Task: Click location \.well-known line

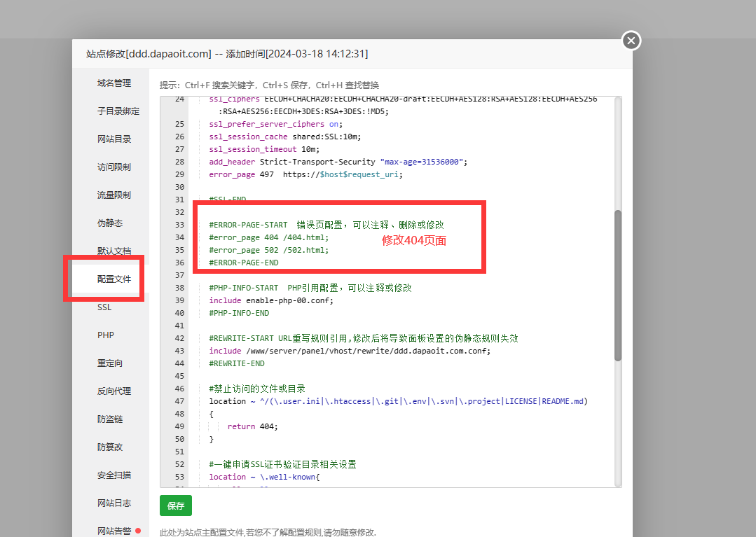Action: pyautogui.click(x=264, y=477)
